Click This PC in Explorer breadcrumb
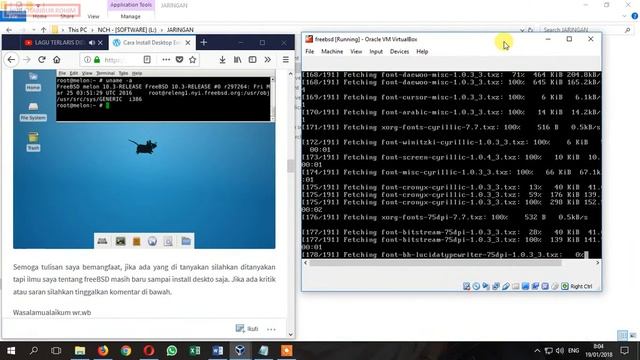This screenshot has height=360, width=640. pos(78,30)
